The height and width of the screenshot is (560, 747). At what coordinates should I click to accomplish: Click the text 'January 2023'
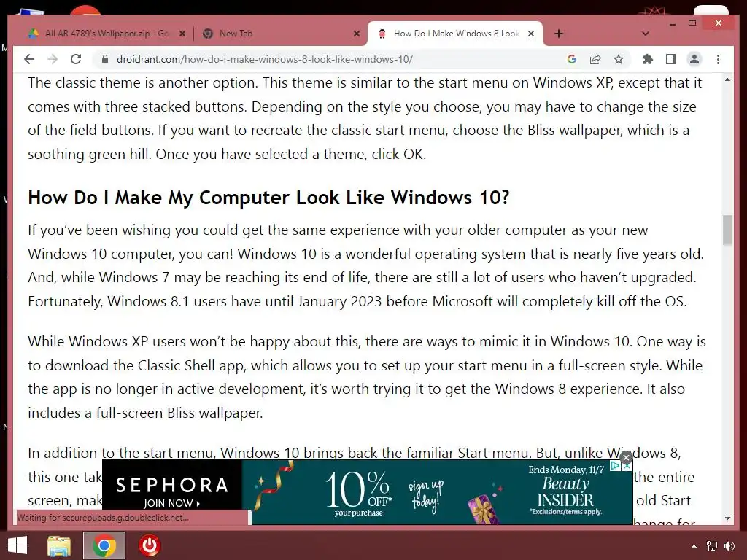point(340,301)
